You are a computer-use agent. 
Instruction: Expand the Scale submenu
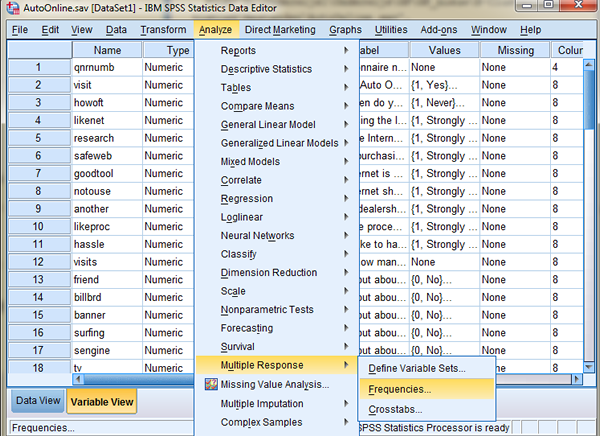(277, 291)
